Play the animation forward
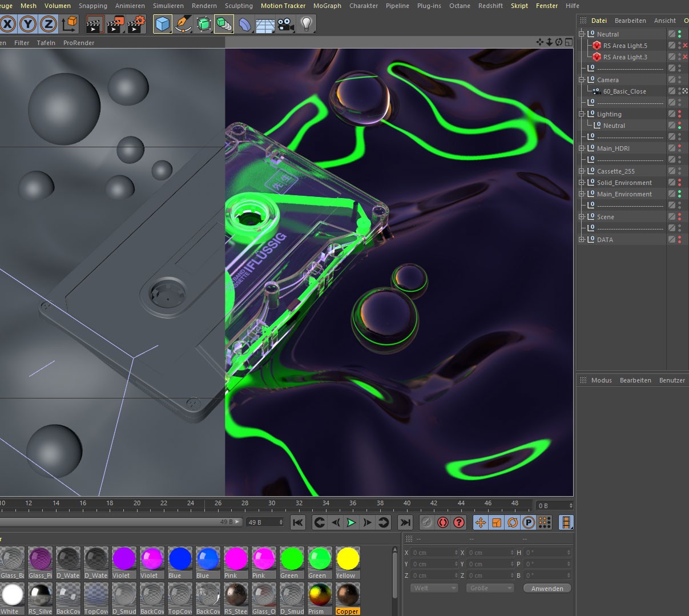Viewport: 689px width, 616px height. (351, 522)
